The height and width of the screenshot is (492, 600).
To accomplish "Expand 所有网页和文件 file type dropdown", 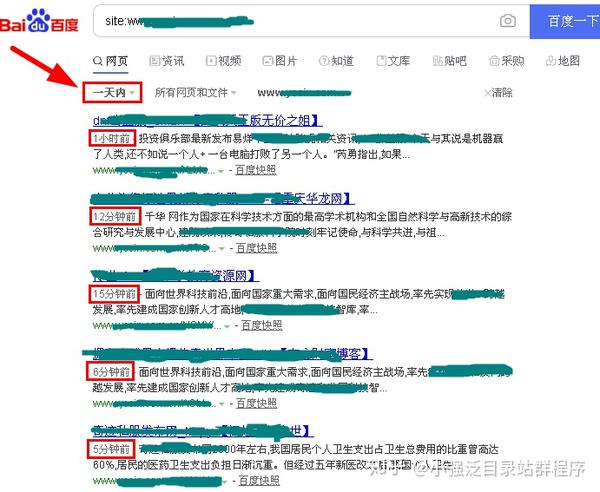I will [x=195, y=93].
